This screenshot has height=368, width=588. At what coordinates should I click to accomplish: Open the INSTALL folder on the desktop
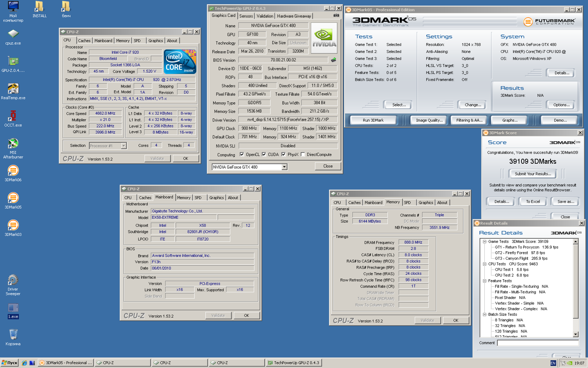click(x=39, y=10)
